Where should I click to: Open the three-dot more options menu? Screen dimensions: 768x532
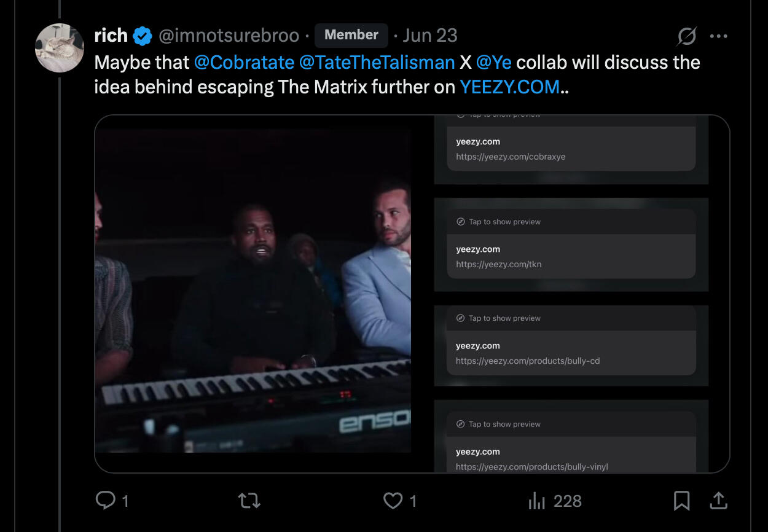pos(718,36)
